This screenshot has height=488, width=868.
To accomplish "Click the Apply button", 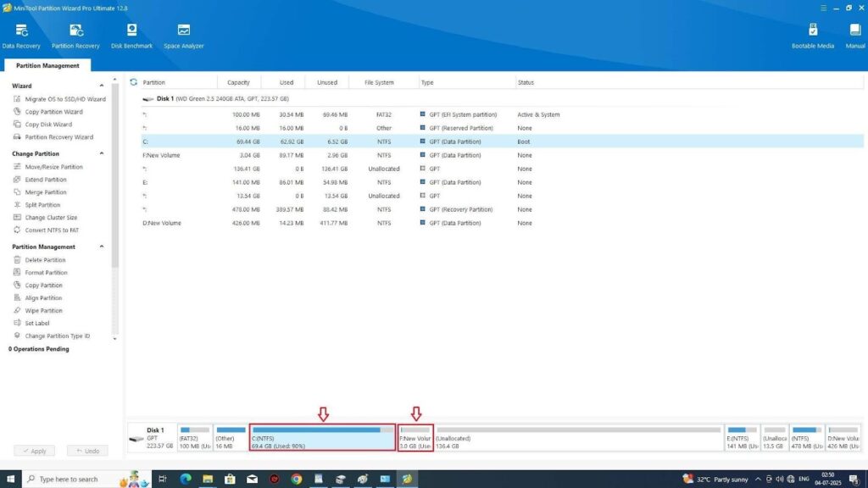I will pyautogui.click(x=34, y=451).
